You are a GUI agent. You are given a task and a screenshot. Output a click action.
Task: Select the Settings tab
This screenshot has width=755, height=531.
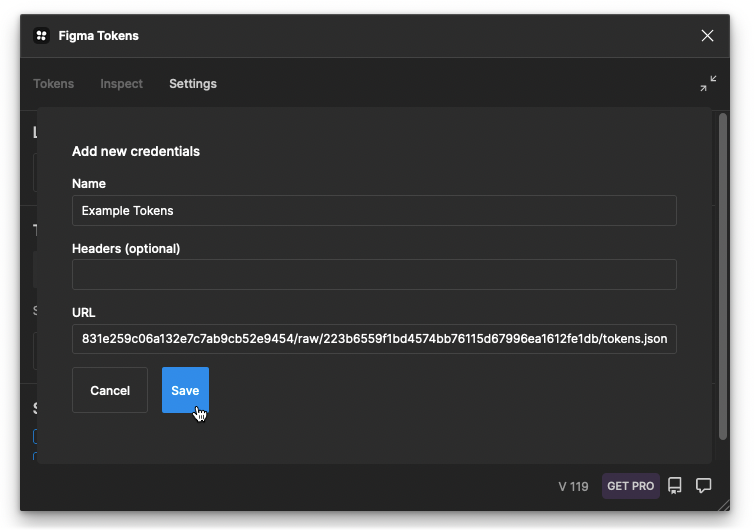pyautogui.click(x=193, y=84)
